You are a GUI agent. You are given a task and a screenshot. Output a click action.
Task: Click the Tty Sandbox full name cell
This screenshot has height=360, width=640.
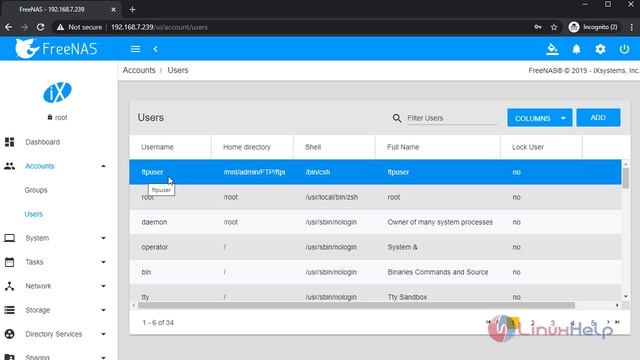(407, 297)
